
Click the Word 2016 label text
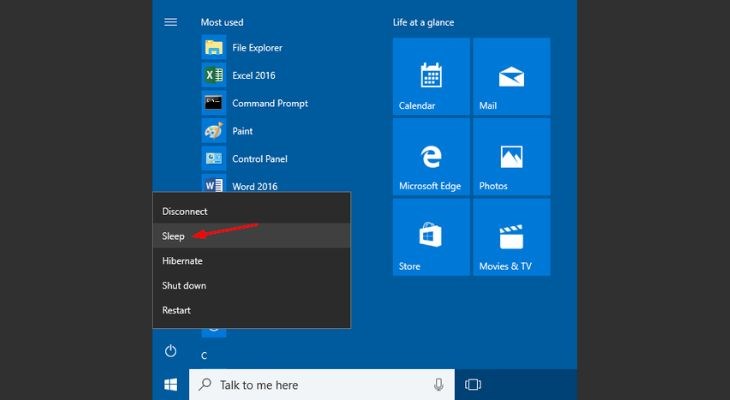[255, 186]
